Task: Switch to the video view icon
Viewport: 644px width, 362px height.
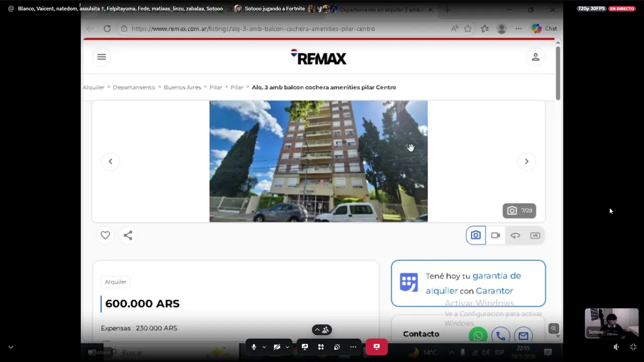Action: pos(496,235)
